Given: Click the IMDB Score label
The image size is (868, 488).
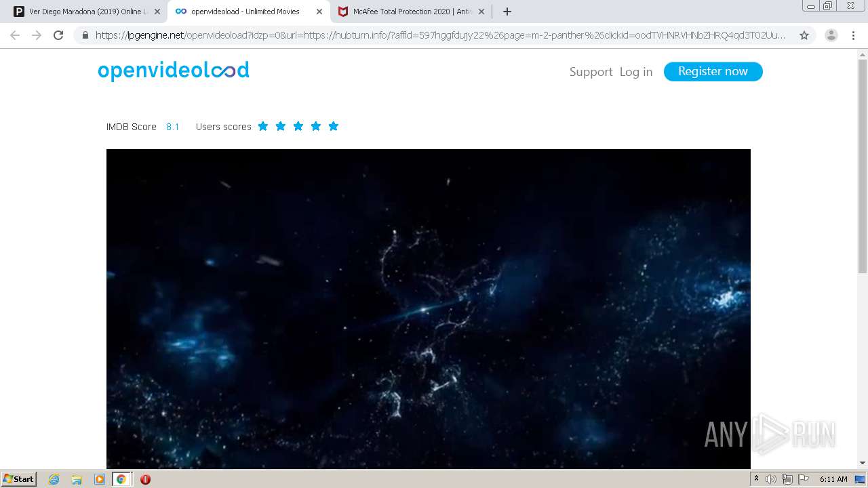Looking at the screenshot, I should (x=132, y=127).
